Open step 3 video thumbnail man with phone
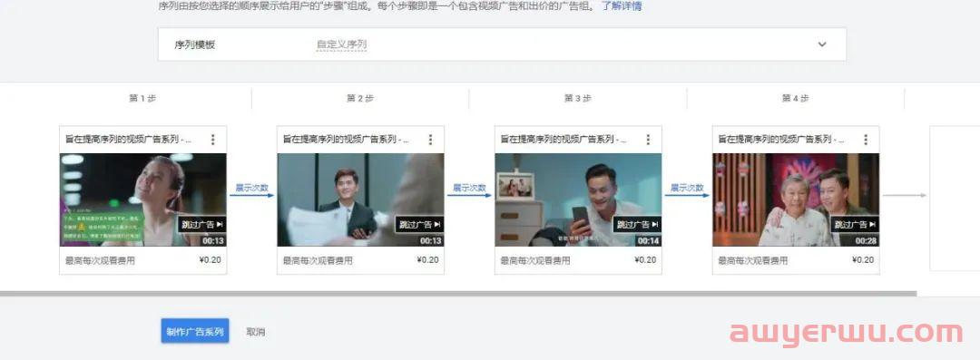This screenshot has height=360, width=980. point(578,200)
